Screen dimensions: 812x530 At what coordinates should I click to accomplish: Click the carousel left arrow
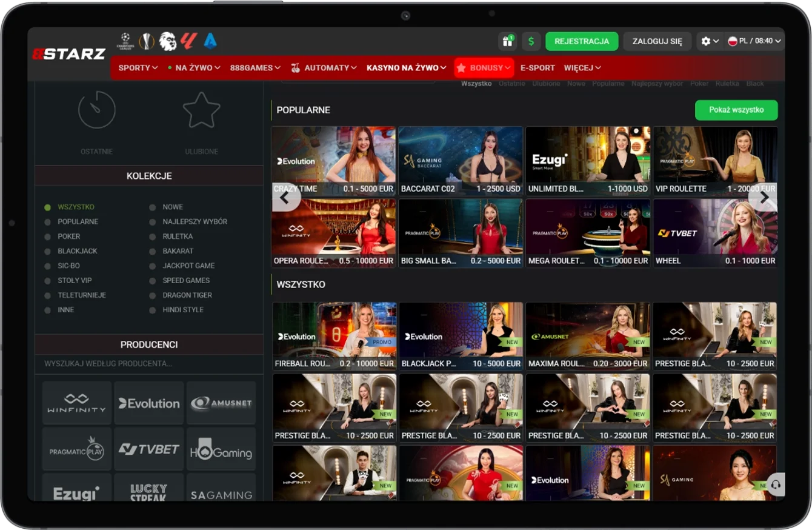pyautogui.click(x=286, y=197)
